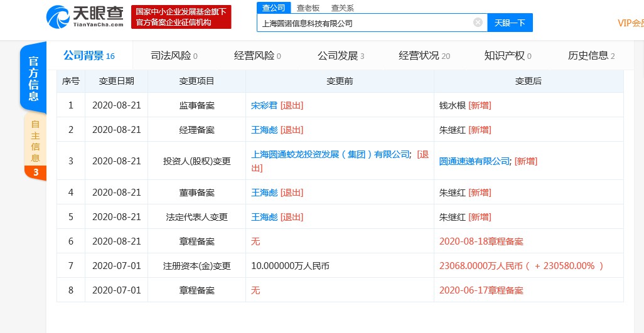Screen dimensions: 644x333
Task: Click 朱继红 in the 董事备案 row
Action: click(452, 193)
